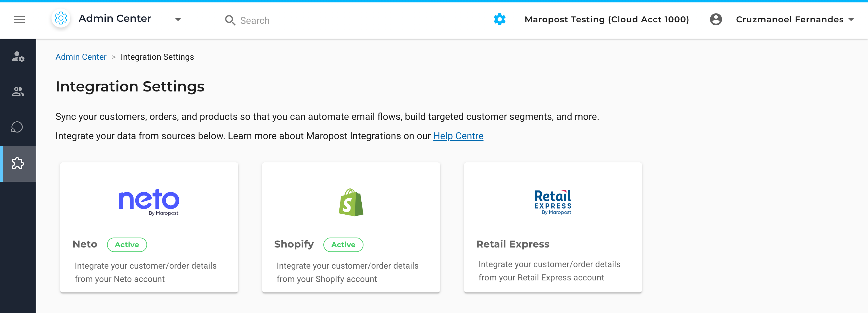Expand the Admin Center app switcher arrow
Image resolution: width=868 pixels, height=313 pixels.
tap(178, 20)
